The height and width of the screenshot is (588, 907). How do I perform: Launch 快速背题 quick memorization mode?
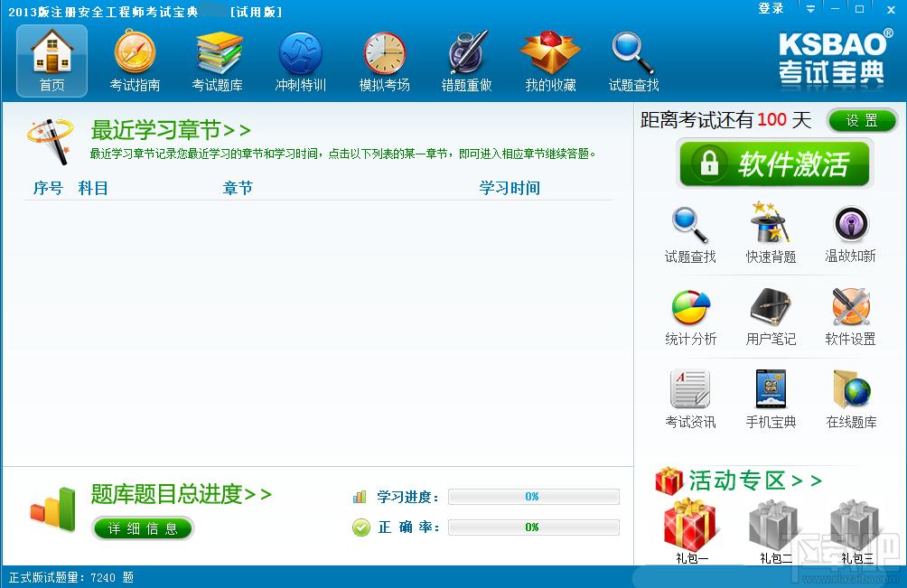coord(770,232)
